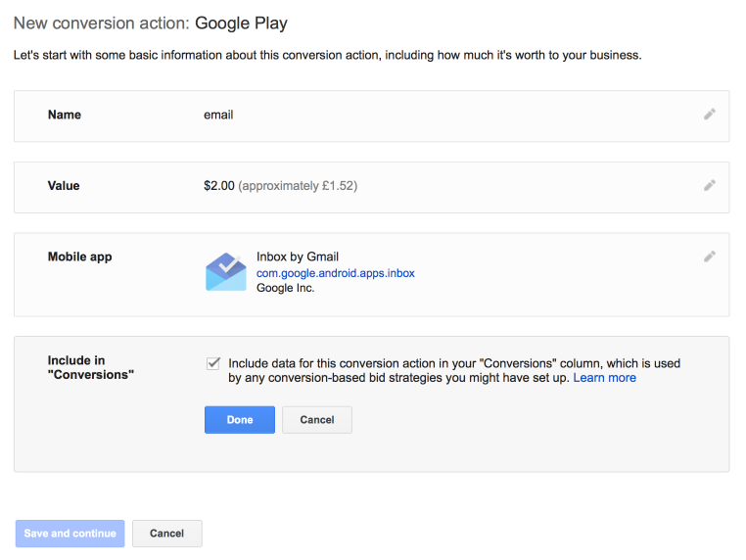Click the "Include data for this conversion" checkbox text
746x560 pixels.
point(454,363)
